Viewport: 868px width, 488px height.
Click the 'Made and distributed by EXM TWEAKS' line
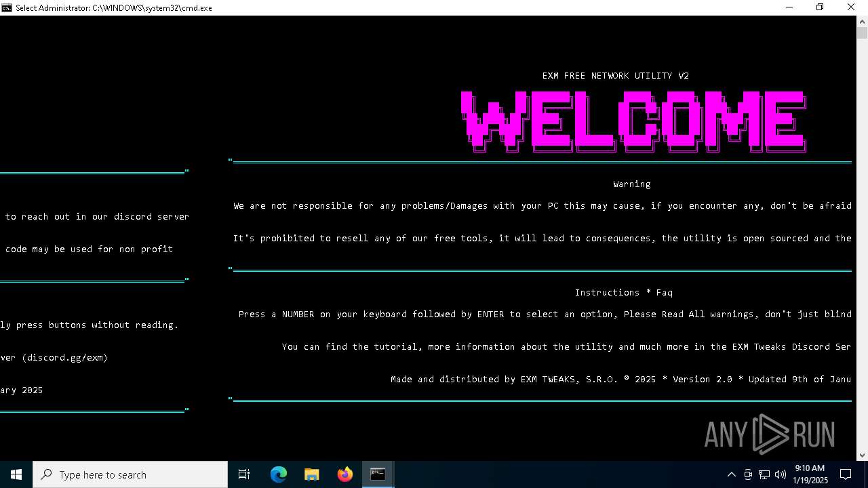click(620, 380)
